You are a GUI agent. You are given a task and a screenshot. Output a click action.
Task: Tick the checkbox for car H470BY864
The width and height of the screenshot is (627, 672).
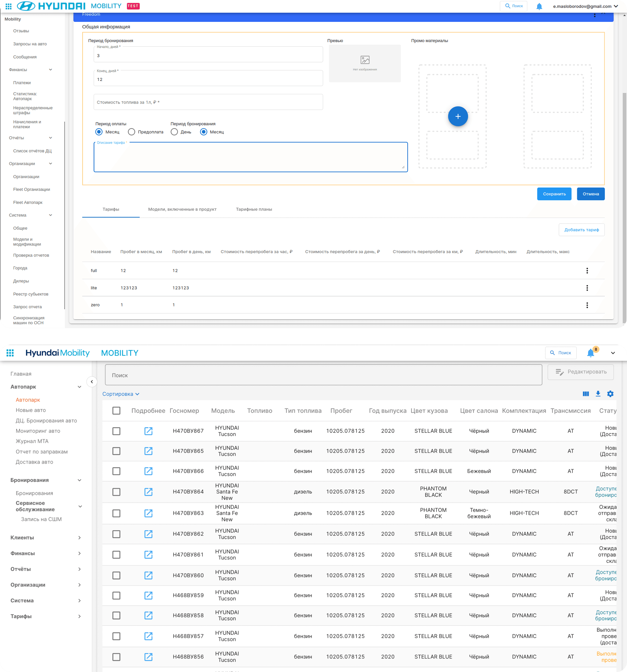(x=116, y=492)
